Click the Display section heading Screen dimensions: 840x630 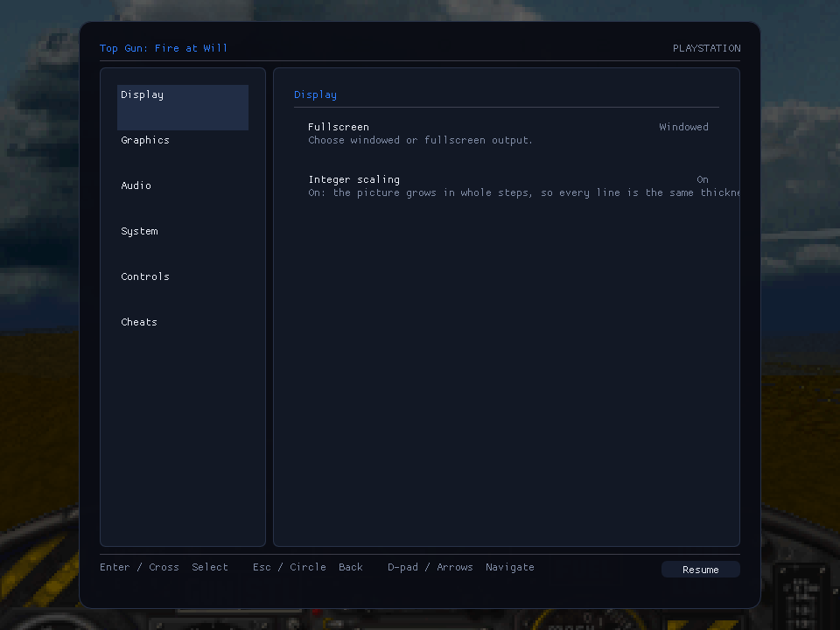coord(316,94)
